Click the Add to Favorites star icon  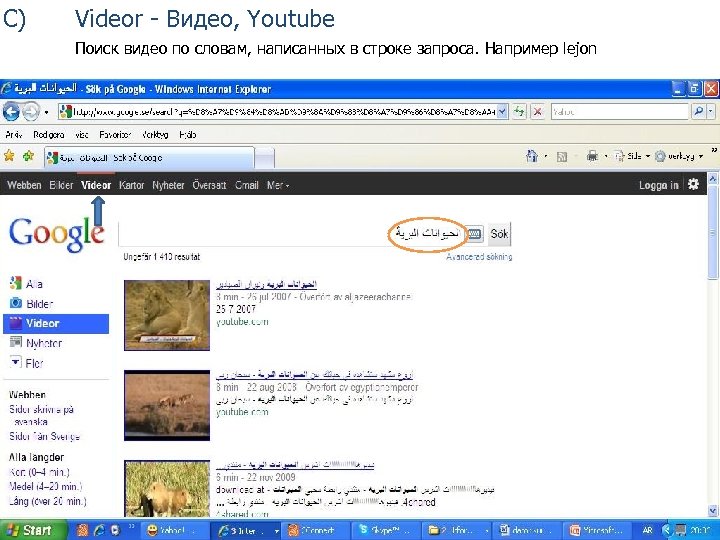[x=28, y=156]
